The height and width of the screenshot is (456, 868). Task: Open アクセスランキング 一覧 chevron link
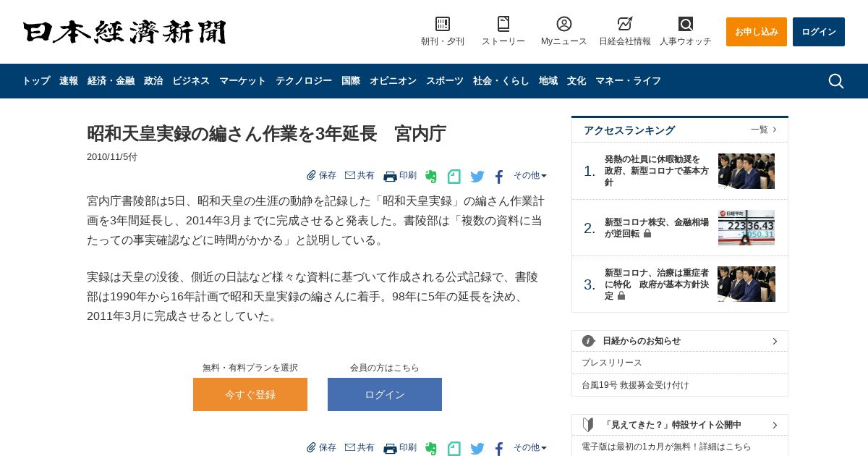764,130
